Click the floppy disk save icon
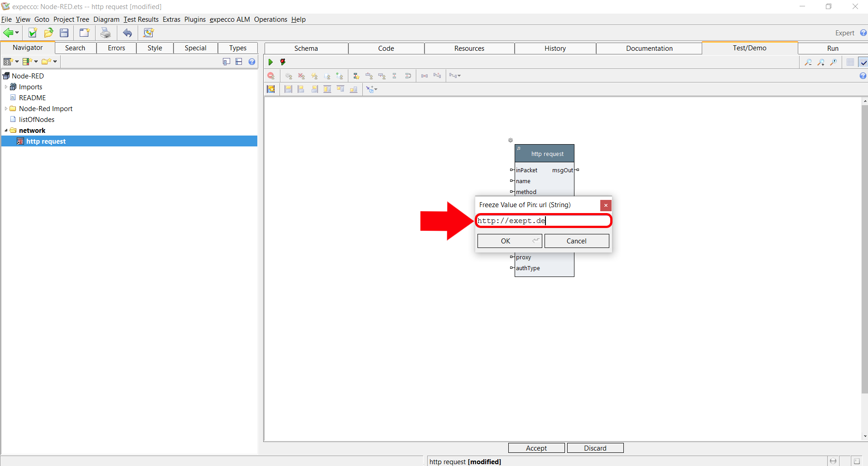The image size is (868, 466). (64, 33)
